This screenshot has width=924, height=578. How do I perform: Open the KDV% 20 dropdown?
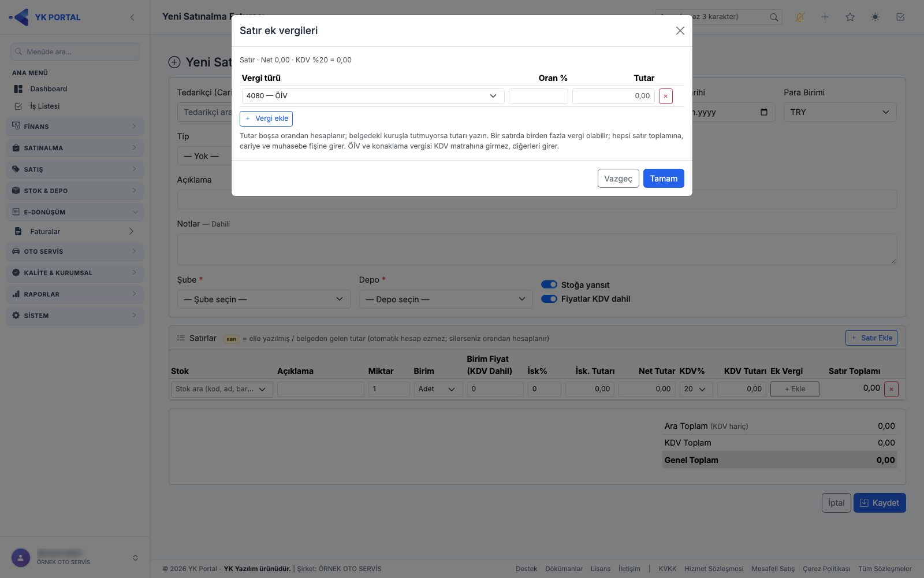pyautogui.click(x=696, y=389)
